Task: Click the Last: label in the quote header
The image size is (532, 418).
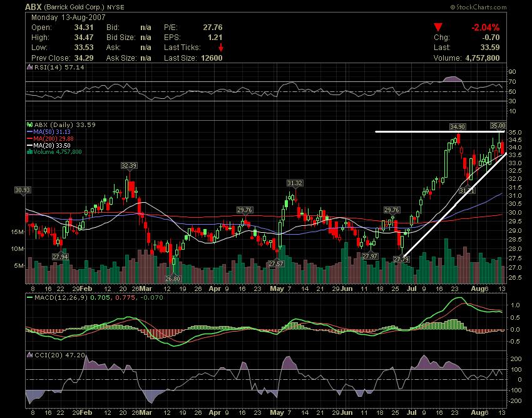Action: (442, 48)
